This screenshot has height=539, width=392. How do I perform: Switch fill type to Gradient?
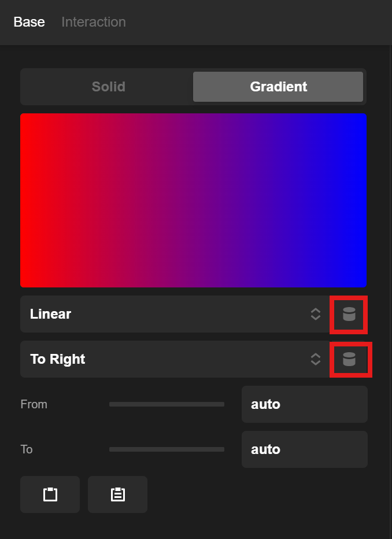278,87
